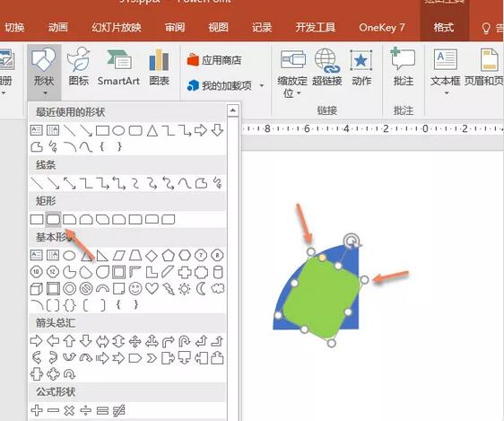Open the 应用商店 add-in store
The image size is (504, 421).
tap(214, 60)
